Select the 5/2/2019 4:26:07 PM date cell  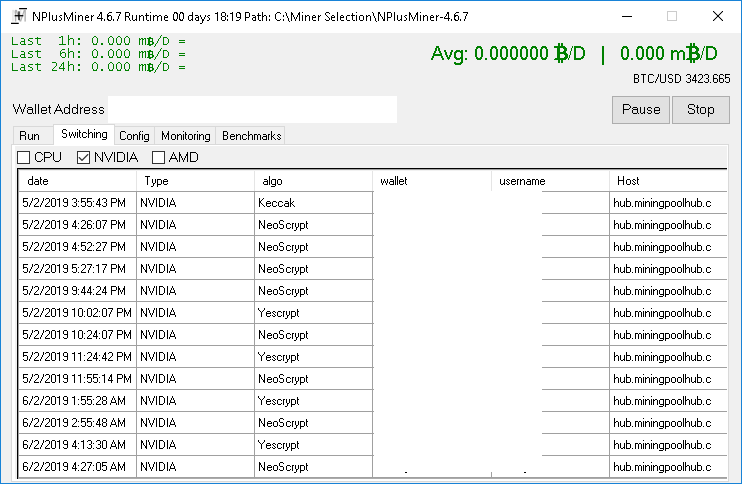(x=78, y=225)
